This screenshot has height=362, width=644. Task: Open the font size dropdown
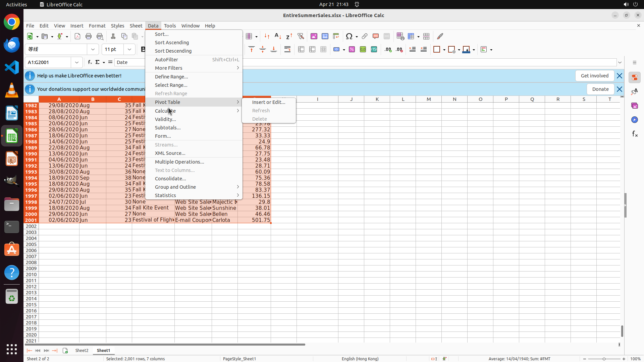(129, 49)
